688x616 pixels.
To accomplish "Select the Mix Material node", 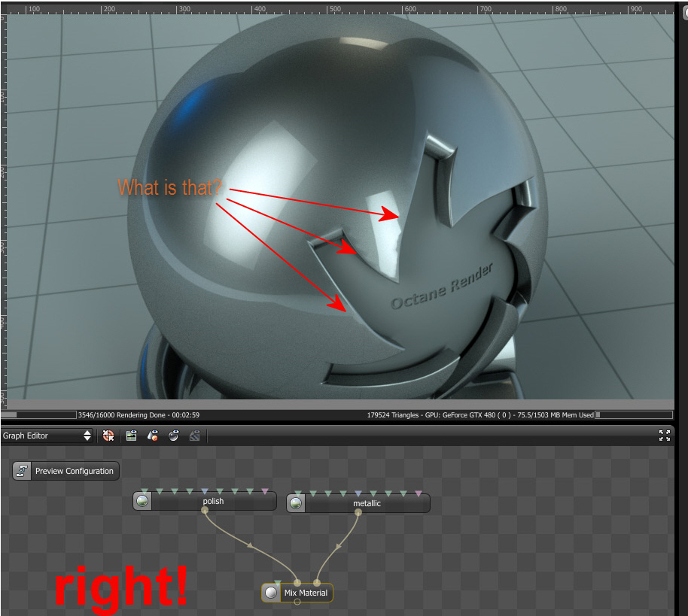I will (297, 593).
